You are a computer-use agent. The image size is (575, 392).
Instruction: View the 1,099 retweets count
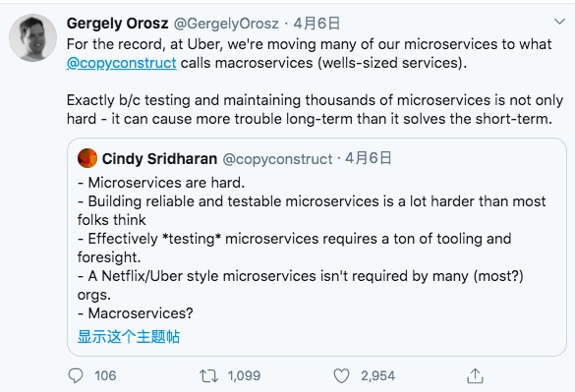pos(244,376)
